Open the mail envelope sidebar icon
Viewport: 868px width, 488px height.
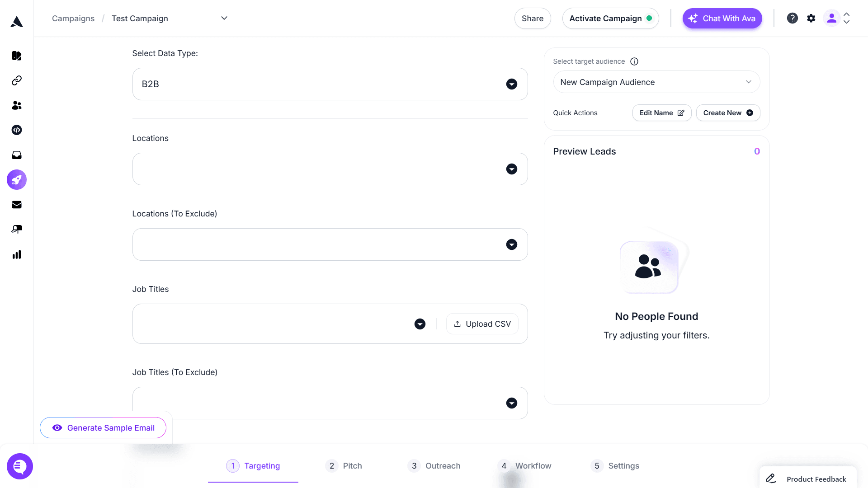[x=17, y=205]
